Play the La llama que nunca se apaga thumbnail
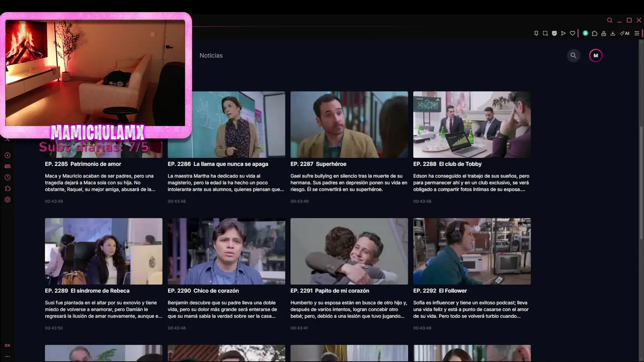This screenshot has height=362, width=644. tap(226, 124)
